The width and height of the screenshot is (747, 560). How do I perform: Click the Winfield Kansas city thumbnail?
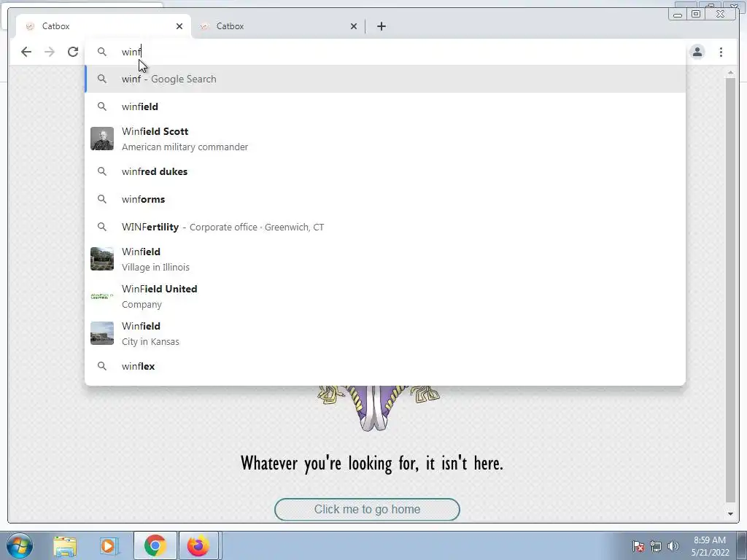[x=102, y=333]
